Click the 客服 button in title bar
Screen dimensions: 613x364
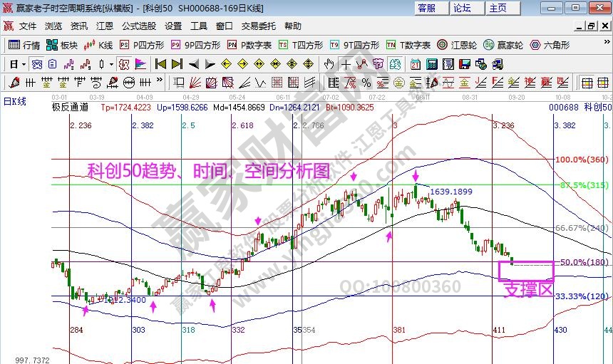tap(427, 8)
